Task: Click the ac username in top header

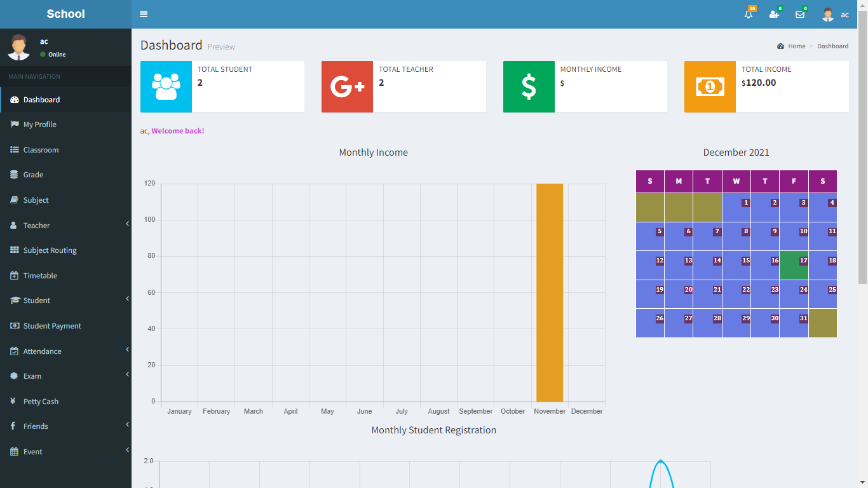Action: [x=844, y=15]
